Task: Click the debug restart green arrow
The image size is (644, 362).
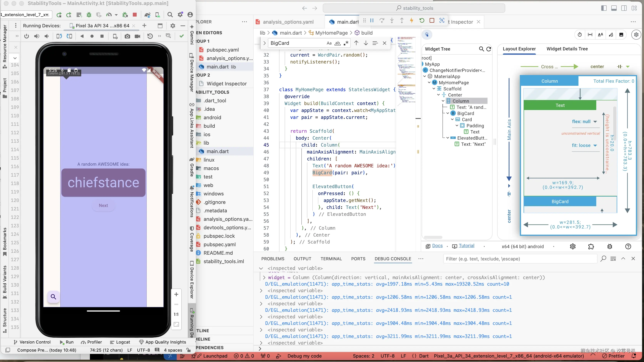Action: [422, 21]
